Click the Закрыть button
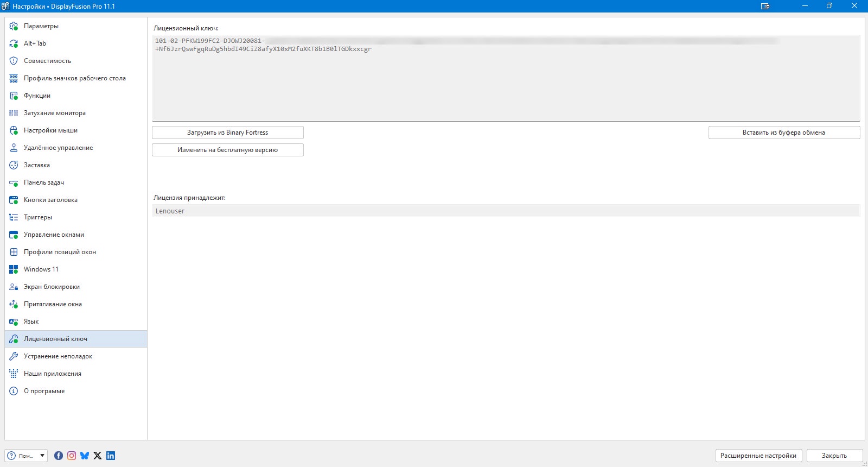The image size is (868, 467). 834,456
